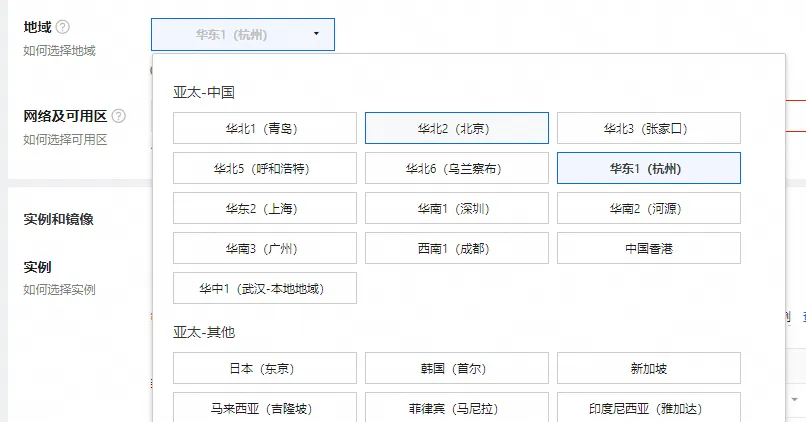Click the selected 华东1（杭州）option

pyautogui.click(x=648, y=168)
